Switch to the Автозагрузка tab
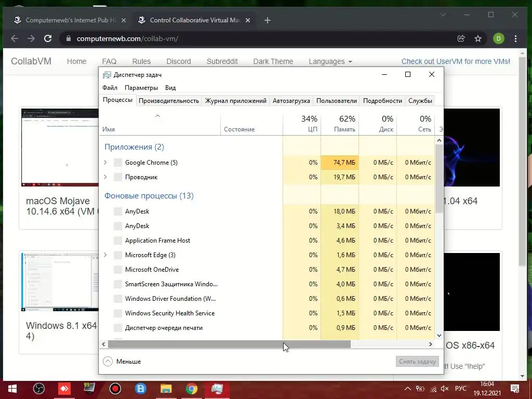The image size is (532, 399). (291, 101)
